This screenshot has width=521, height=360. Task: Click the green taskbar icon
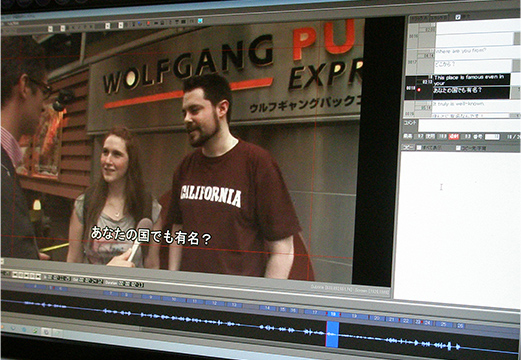[x=35, y=331]
